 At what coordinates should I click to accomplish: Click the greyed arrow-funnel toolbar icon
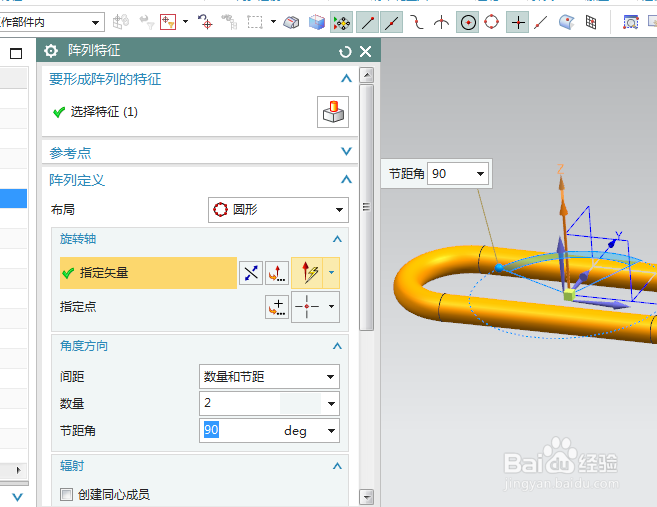point(147,22)
